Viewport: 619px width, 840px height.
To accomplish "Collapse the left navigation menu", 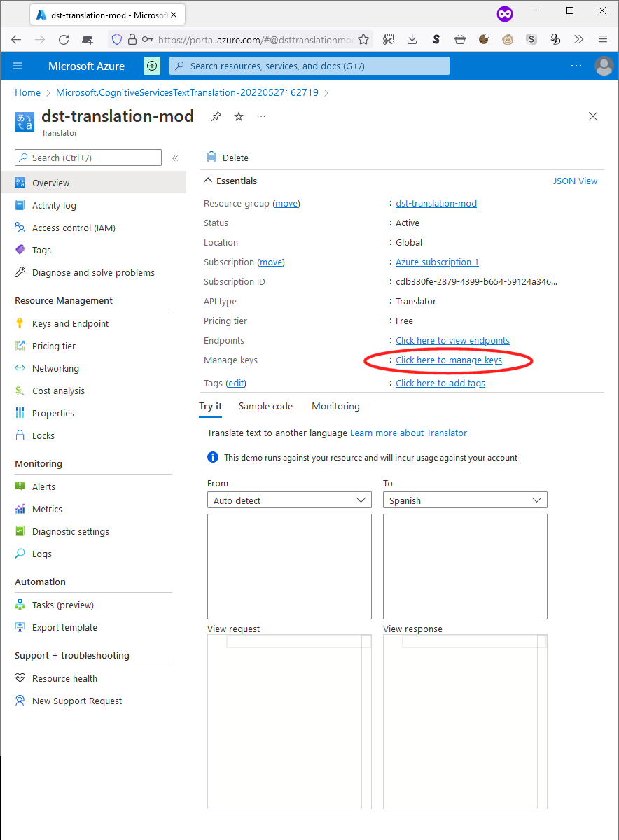I will 175,158.
